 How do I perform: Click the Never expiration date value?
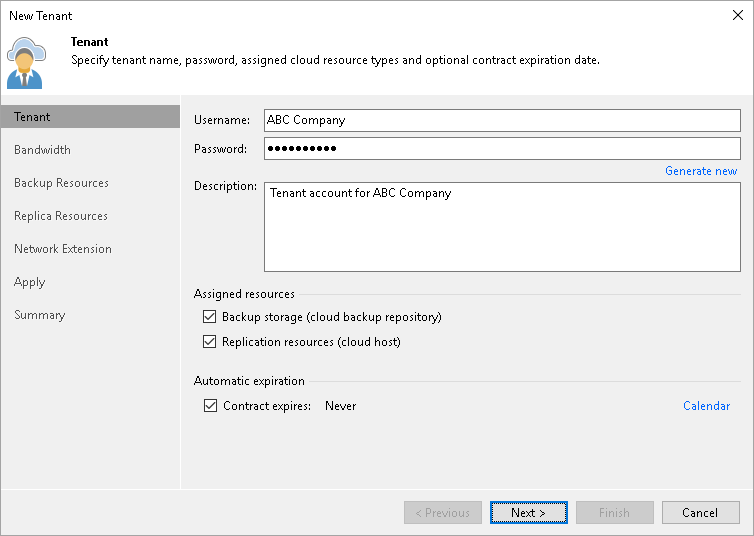click(341, 406)
